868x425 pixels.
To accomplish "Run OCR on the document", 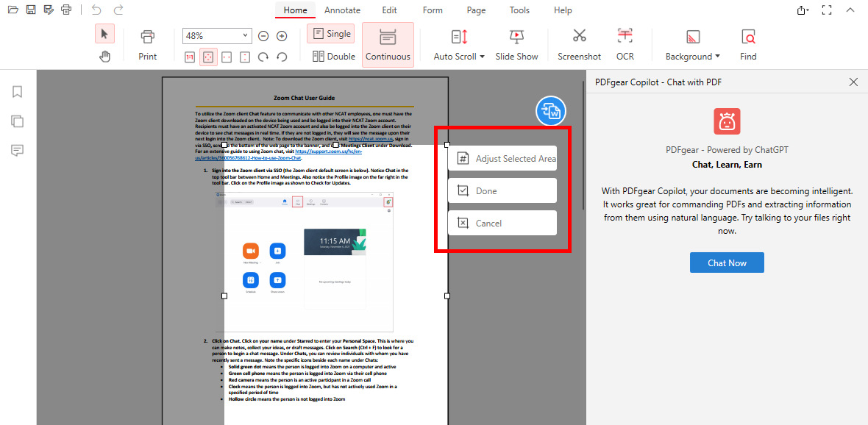I will [x=625, y=44].
